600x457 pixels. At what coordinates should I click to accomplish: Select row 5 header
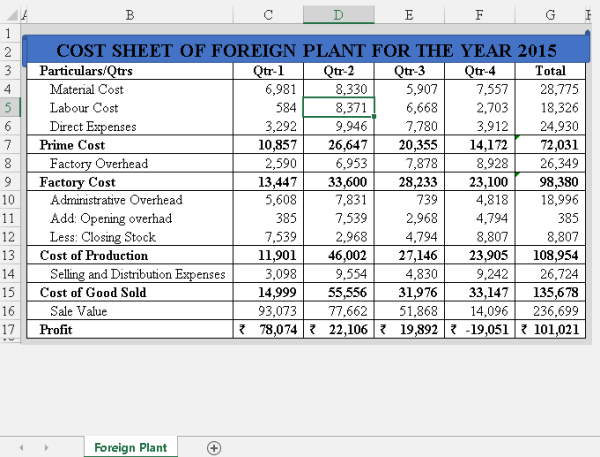tap(10, 107)
